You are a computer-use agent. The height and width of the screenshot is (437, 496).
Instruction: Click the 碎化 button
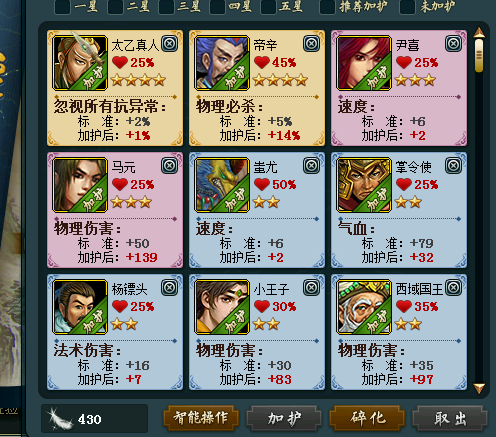(367, 418)
